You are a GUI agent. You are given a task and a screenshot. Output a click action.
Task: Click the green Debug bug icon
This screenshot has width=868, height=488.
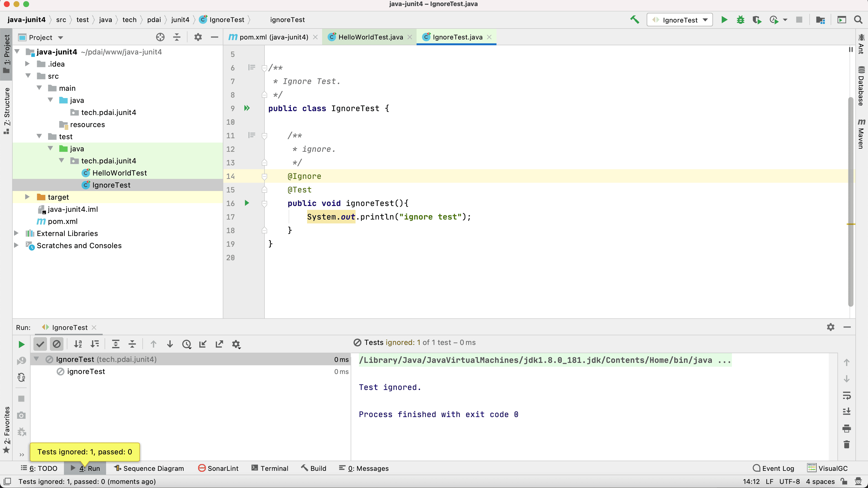coord(740,20)
